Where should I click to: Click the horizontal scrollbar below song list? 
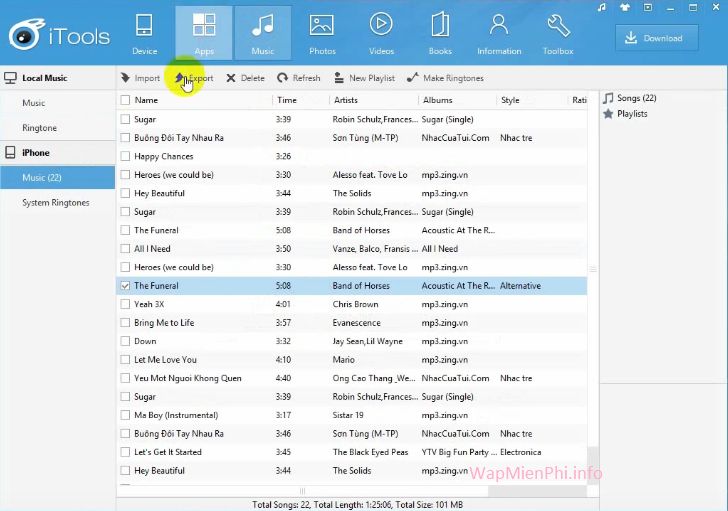(302, 491)
